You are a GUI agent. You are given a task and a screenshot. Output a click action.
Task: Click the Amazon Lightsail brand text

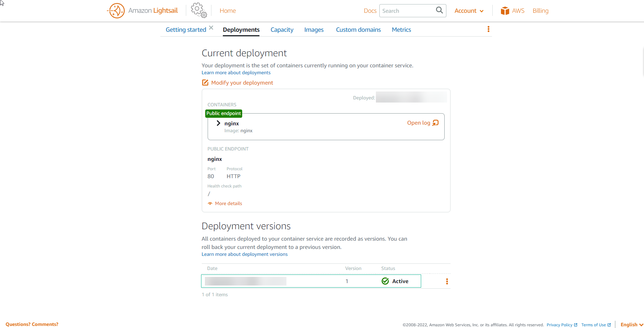tap(153, 11)
